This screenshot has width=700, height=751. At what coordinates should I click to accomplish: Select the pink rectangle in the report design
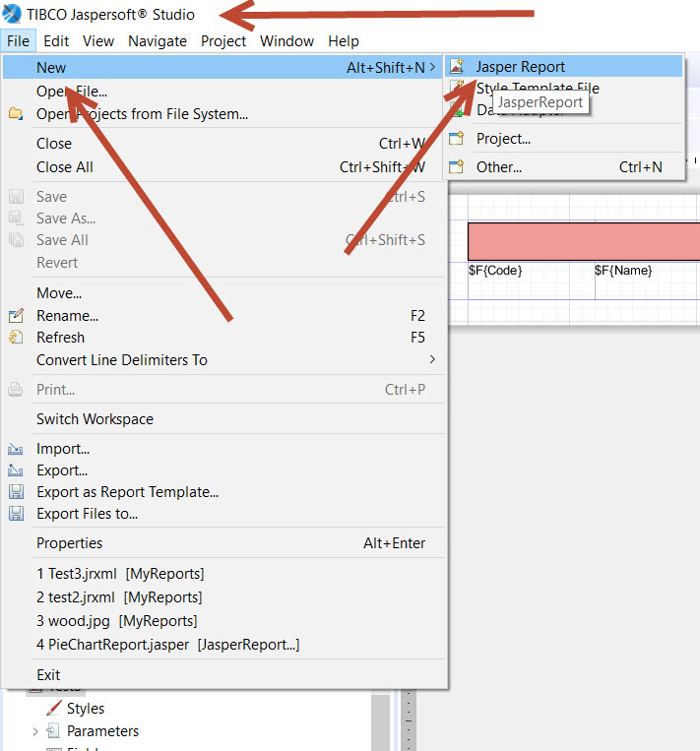[x=583, y=241]
